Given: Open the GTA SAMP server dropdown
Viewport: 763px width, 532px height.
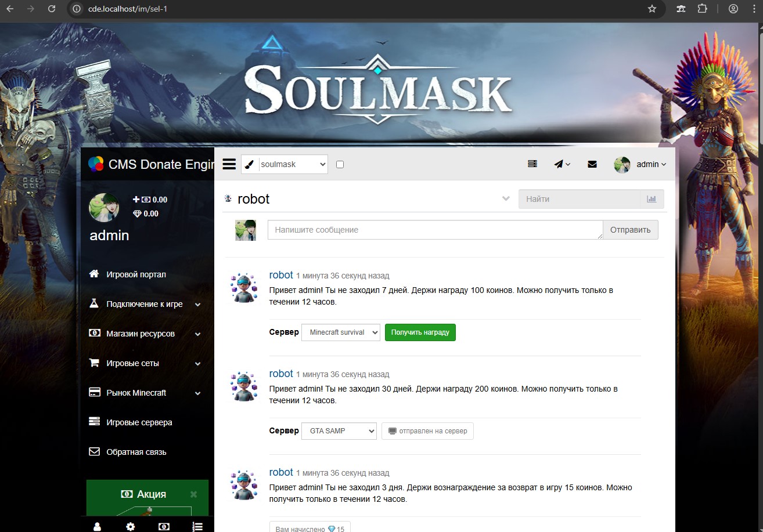Looking at the screenshot, I should [x=339, y=431].
